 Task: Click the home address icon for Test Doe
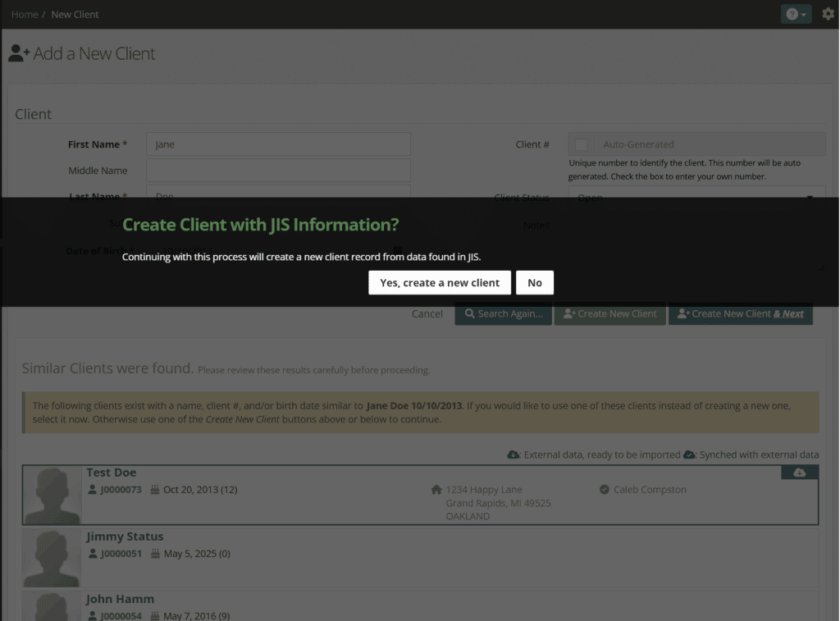click(436, 490)
